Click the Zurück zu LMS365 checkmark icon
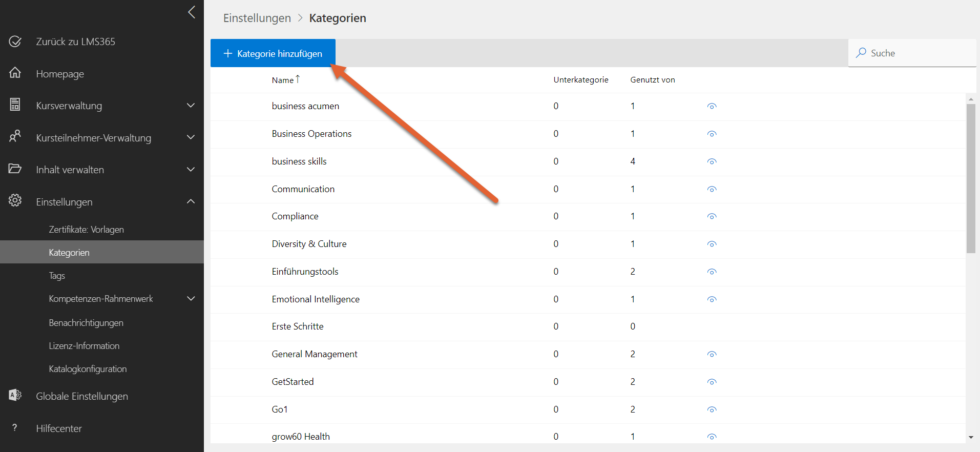Image resolution: width=980 pixels, height=452 pixels. [x=15, y=42]
